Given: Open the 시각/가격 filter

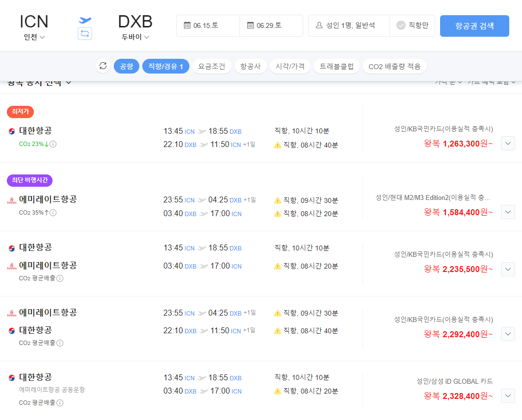Looking at the screenshot, I should click(x=290, y=66).
